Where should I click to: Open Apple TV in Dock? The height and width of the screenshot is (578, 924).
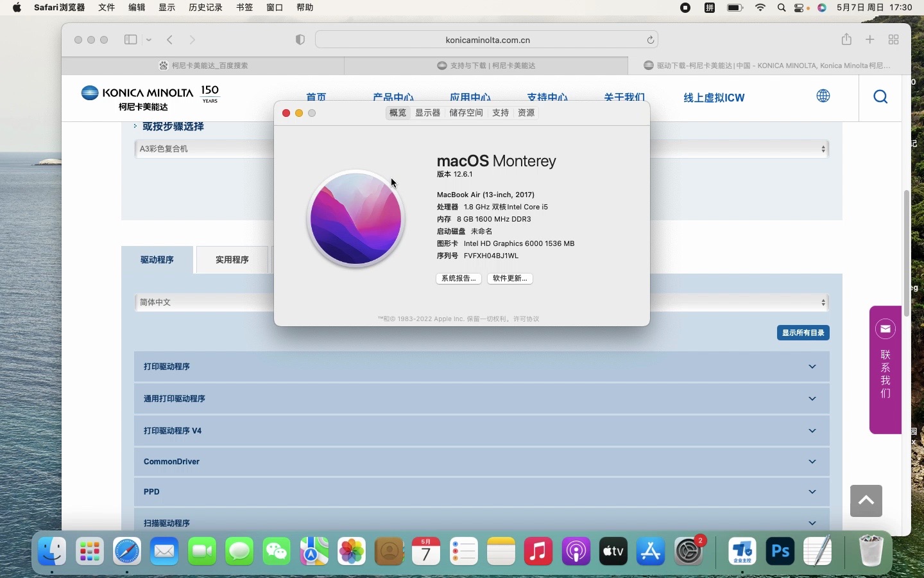click(x=613, y=551)
